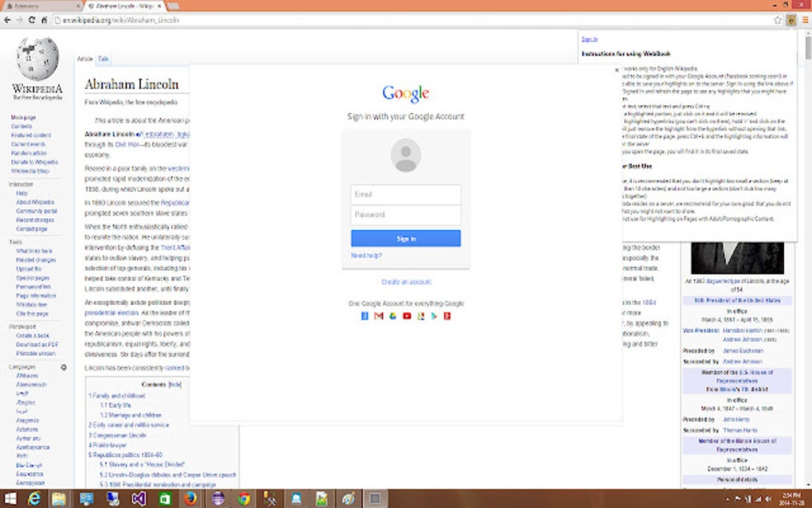This screenshot has width=812, height=508.
Task: Click Andrew Johnson beside Succeeded by in the infobox
Action: coord(742,361)
